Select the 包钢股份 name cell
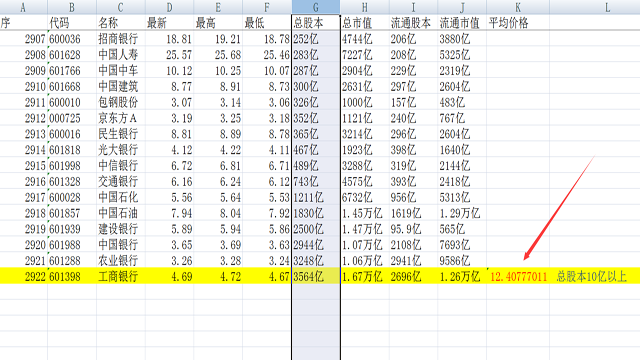Viewport: 640px width, 360px height. click(120, 102)
